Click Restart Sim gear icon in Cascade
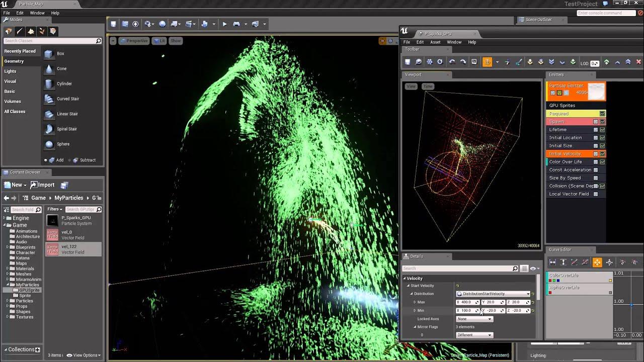 (429, 62)
